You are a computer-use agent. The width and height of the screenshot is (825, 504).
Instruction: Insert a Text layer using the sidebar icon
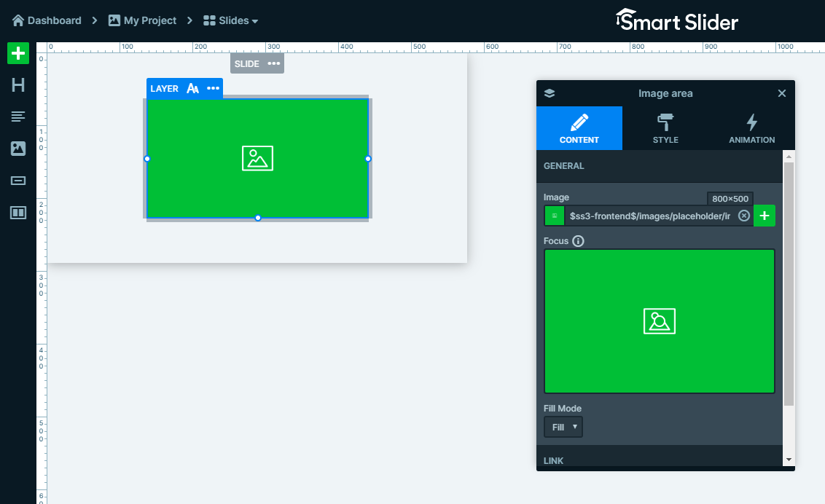[18, 117]
